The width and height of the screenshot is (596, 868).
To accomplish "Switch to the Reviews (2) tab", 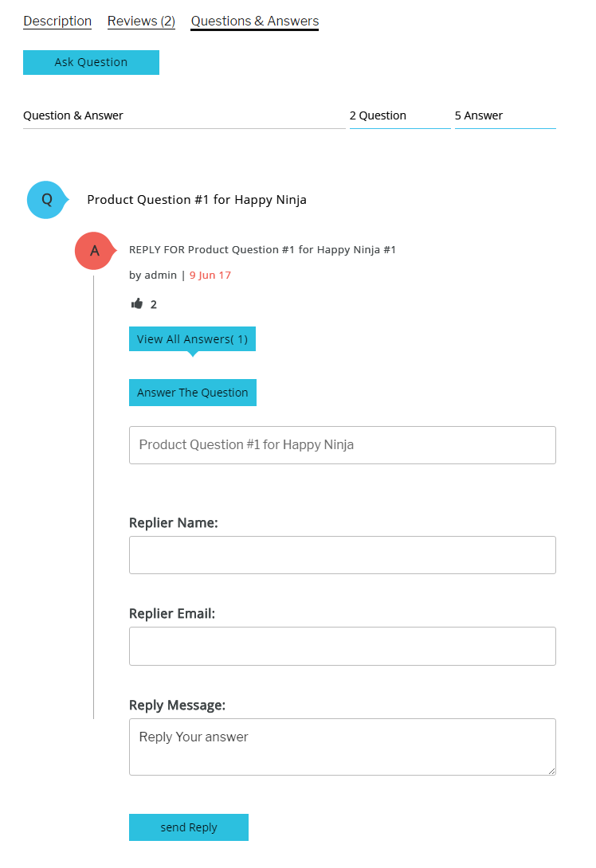I will pos(141,21).
